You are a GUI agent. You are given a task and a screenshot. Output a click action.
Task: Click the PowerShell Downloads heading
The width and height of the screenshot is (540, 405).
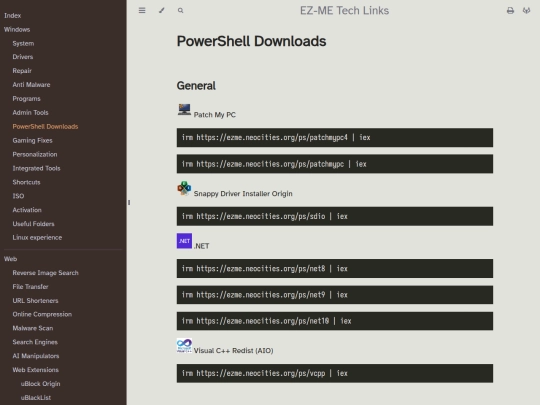(251, 41)
